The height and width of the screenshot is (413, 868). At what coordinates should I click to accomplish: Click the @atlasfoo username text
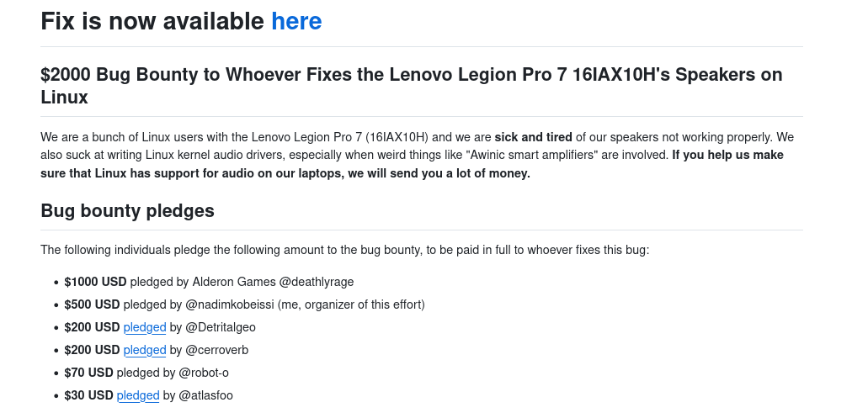[206, 395]
